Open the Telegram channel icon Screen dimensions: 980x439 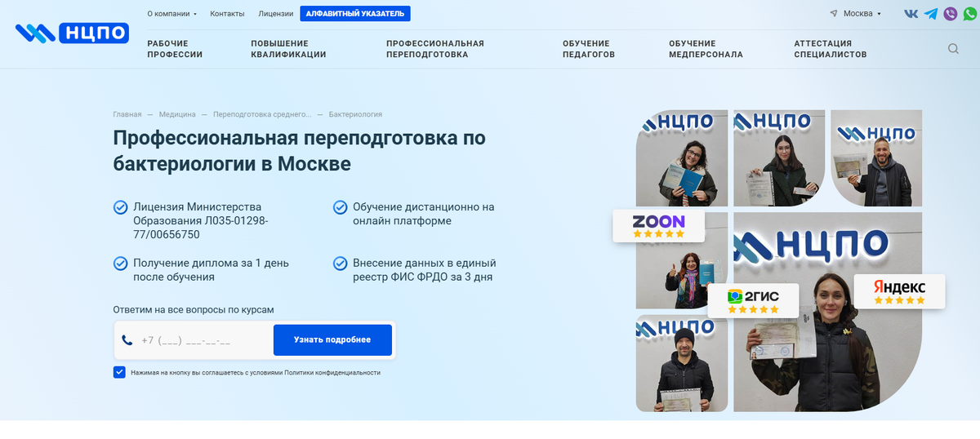click(x=930, y=14)
